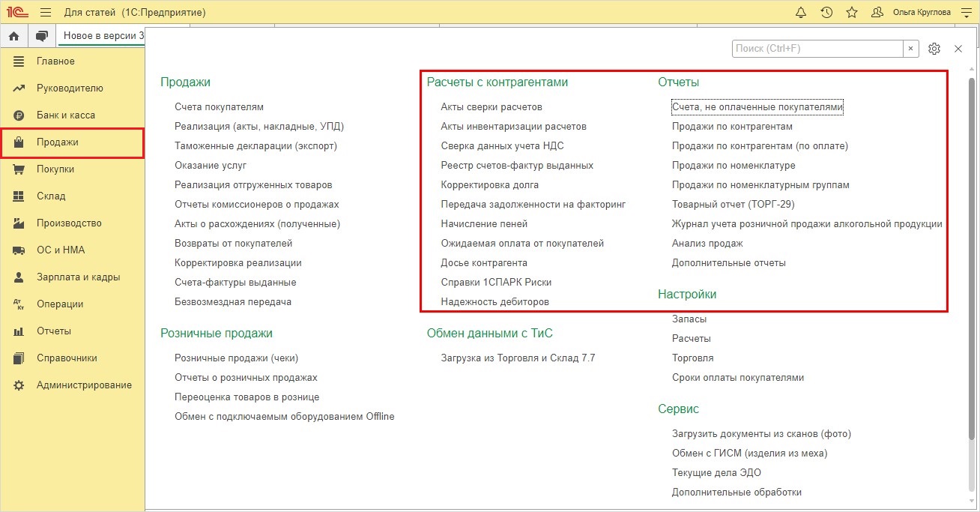Open the Акты сверки расчетов link

[491, 107]
